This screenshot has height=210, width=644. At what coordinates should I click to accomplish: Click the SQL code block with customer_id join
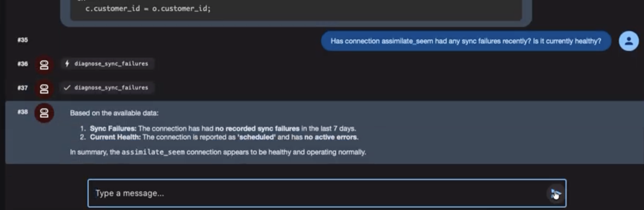[296, 10]
